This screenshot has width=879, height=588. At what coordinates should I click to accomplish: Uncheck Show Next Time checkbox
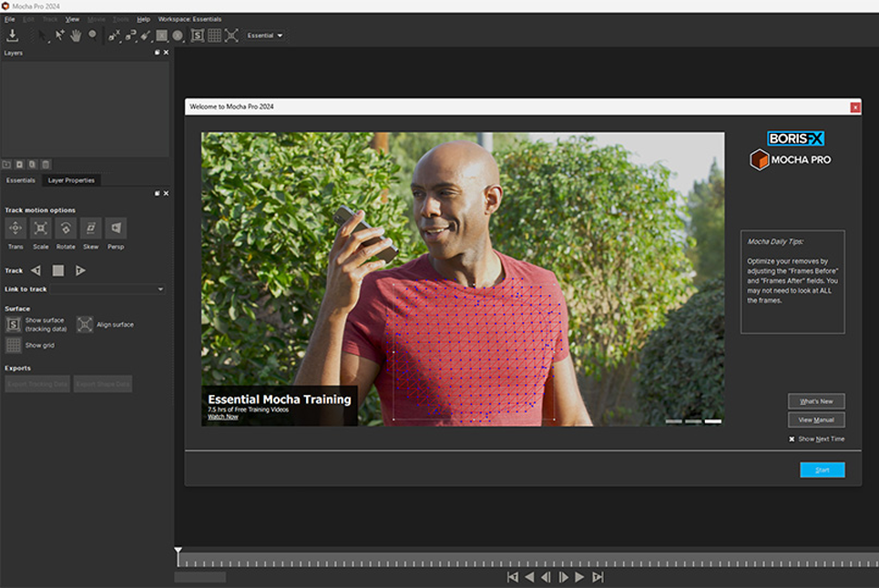tap(792, 439)
